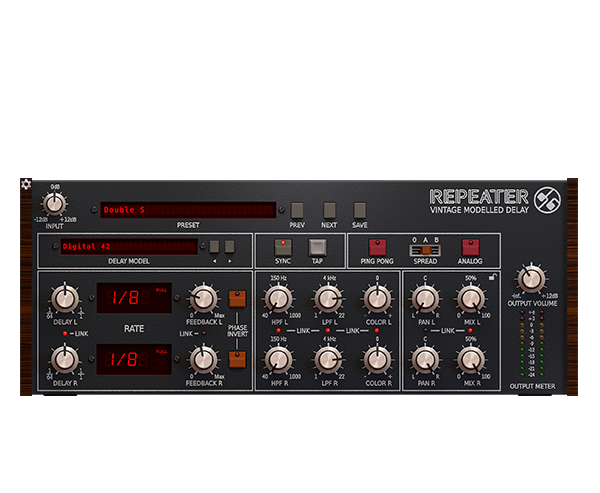
Task: Select next delay model arrow button
Action: click(x=230, y=247)
